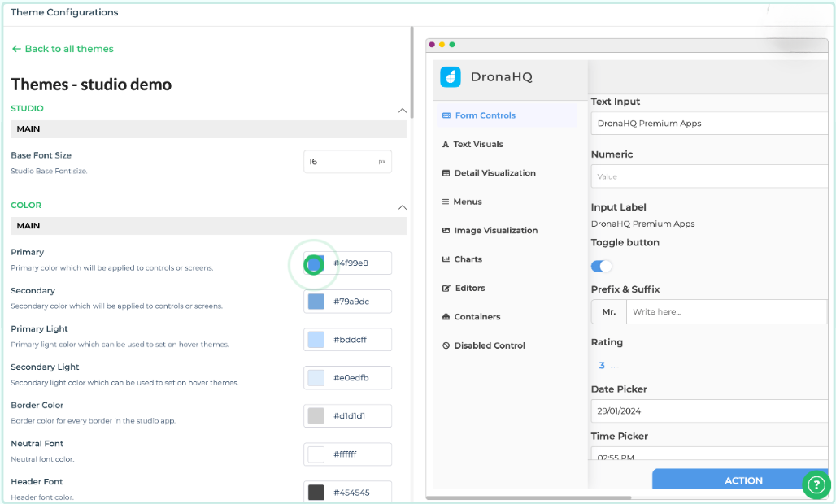The image size is (836, 504).
Task: Go back to all themes
Action: 63,48
